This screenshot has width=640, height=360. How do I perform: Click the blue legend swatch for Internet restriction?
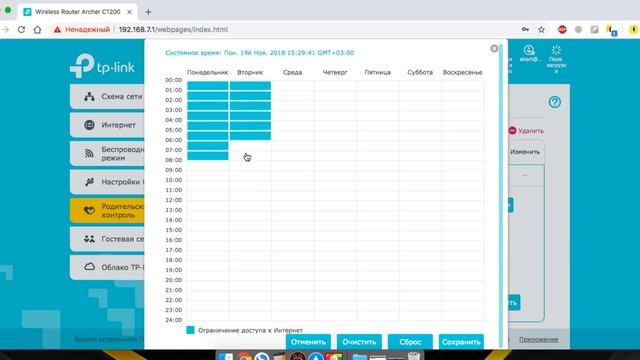[x=190, y=330]
